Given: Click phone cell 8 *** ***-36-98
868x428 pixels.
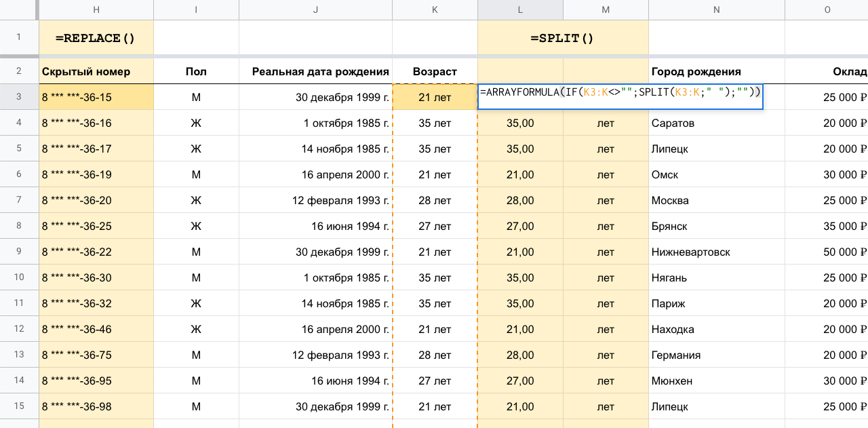Looking at the screenshot, I should tap(96, 406).
